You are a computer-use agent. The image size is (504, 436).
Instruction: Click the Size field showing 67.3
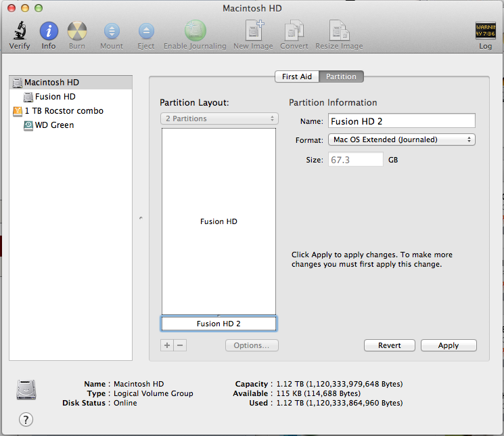pos(355,160)
